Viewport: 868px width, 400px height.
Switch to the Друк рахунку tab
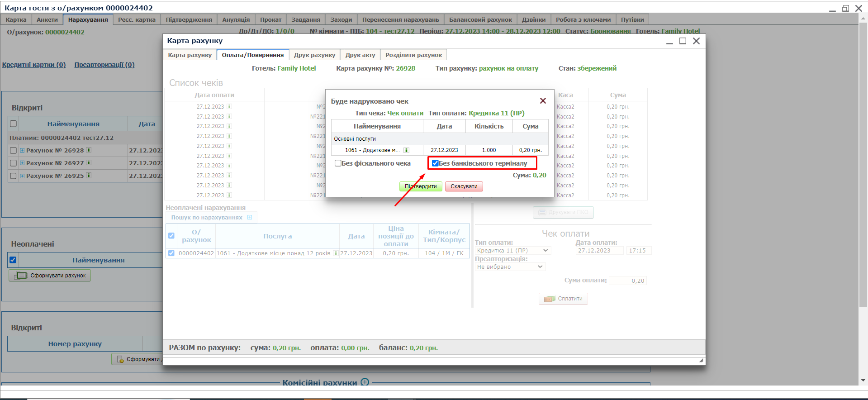pyautogui.click(x=314, y=55)
